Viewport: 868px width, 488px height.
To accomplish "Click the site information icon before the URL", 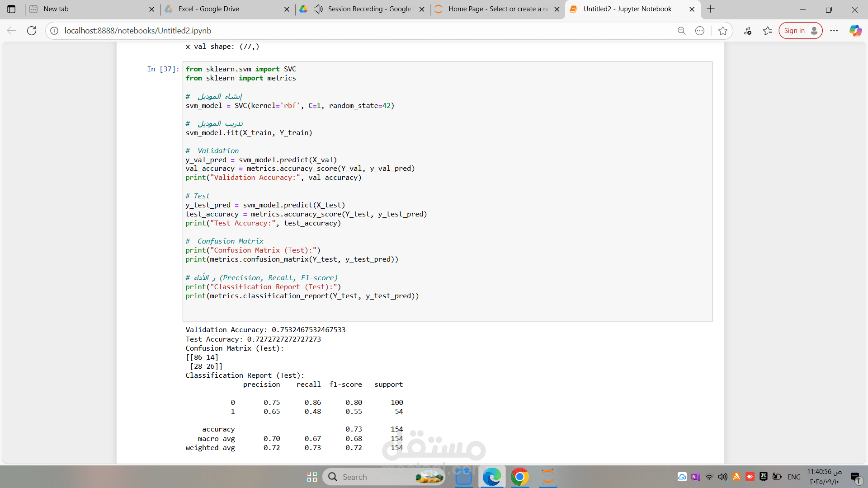I will 54,31.
